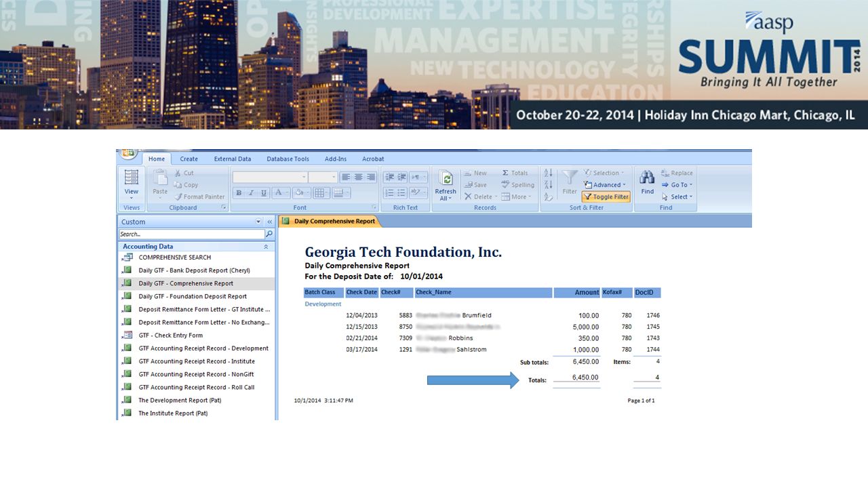Select the Format Painter brush
Image resolution: width=868 pixels, height=488 pixels.
(x=199, y=197)
